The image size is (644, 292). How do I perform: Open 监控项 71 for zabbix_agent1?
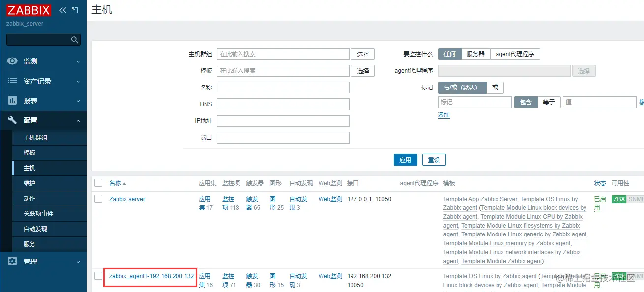coord(229,281)
